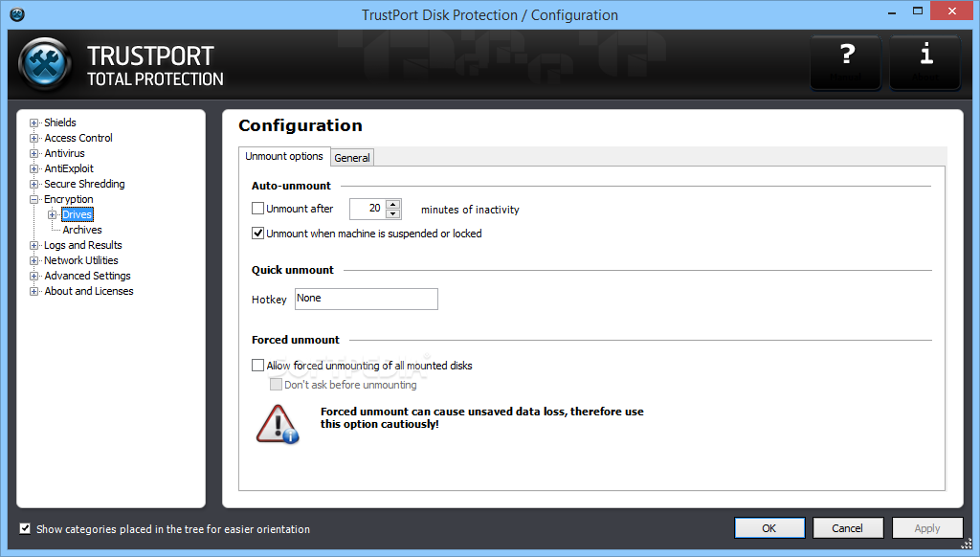
Task: Expand the Antivirus tree node
Action: tap(33, 154)
